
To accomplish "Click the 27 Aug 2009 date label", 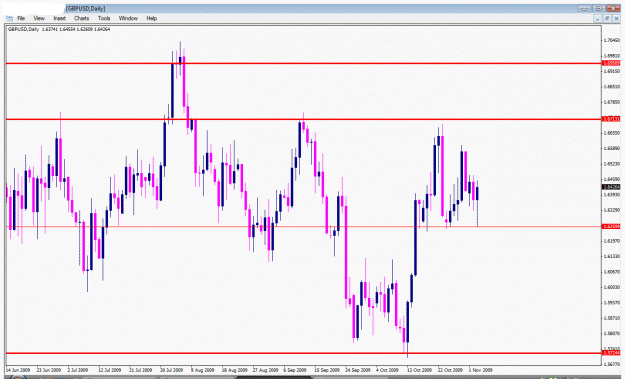I will coord(265,370).
